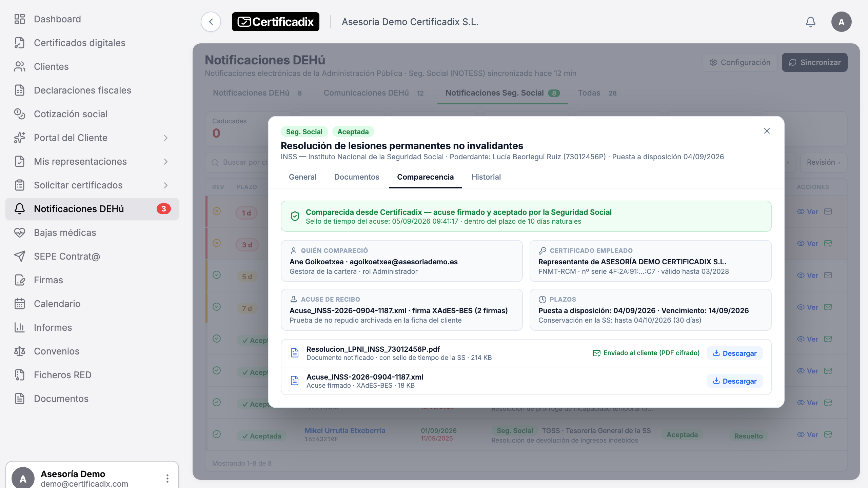868x488 pixels.
Task: Click the mail icon in Mikel Urrutia row
Action: point(828,434)
